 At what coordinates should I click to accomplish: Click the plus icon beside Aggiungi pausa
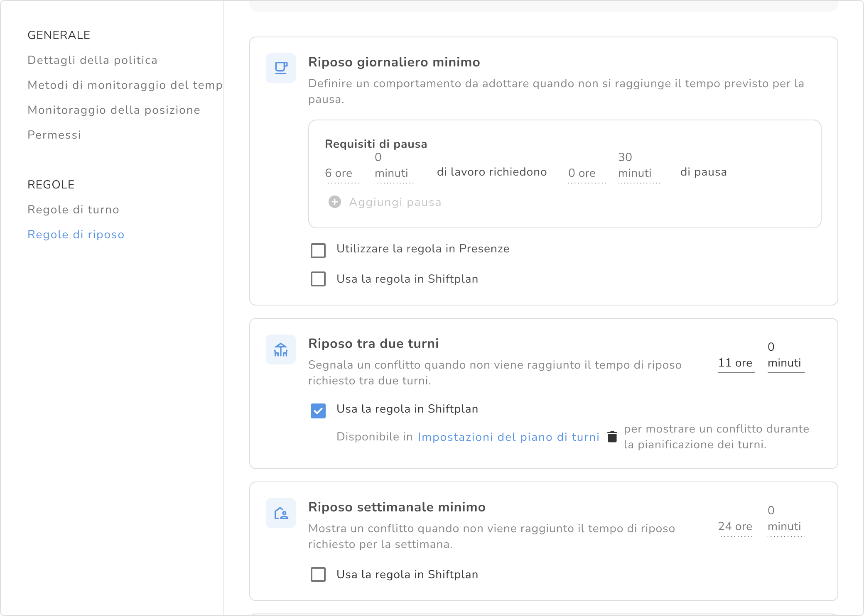pos(335,202)
